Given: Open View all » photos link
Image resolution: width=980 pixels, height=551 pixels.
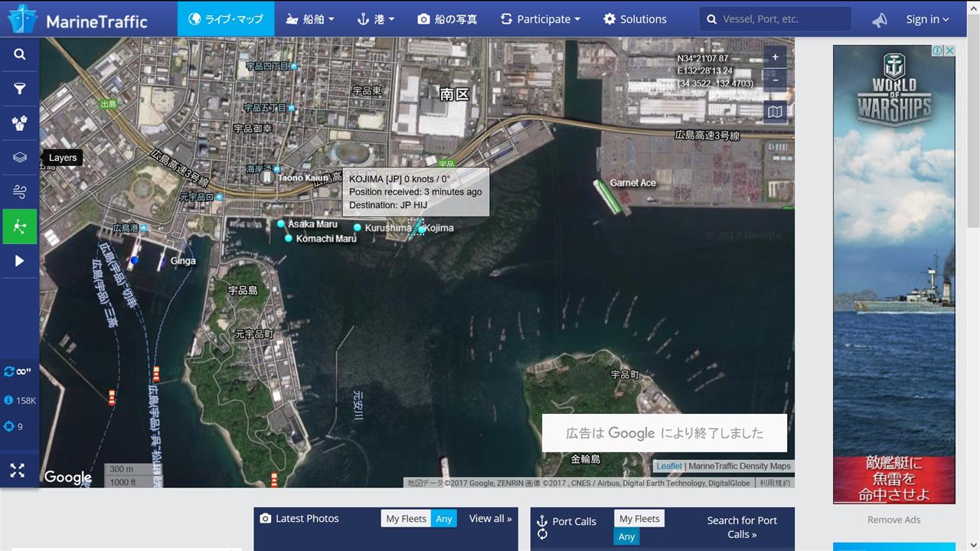Looking at the screenshot, I should [x=490, y=518].
